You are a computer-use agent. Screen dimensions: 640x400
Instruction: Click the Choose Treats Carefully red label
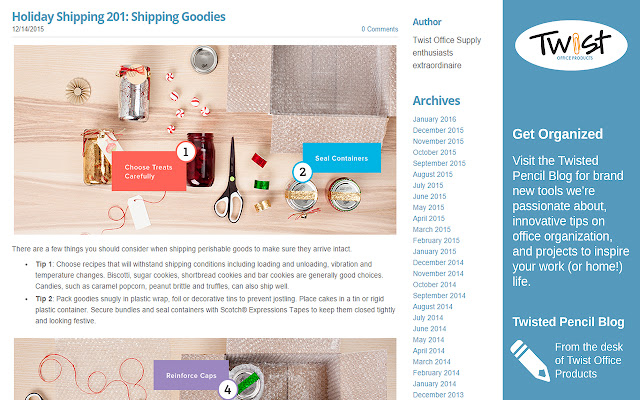click(x=149, y=171)
